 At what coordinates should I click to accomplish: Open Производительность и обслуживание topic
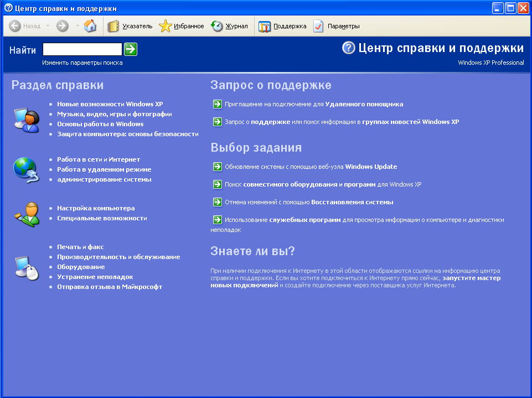click(118, 257)
